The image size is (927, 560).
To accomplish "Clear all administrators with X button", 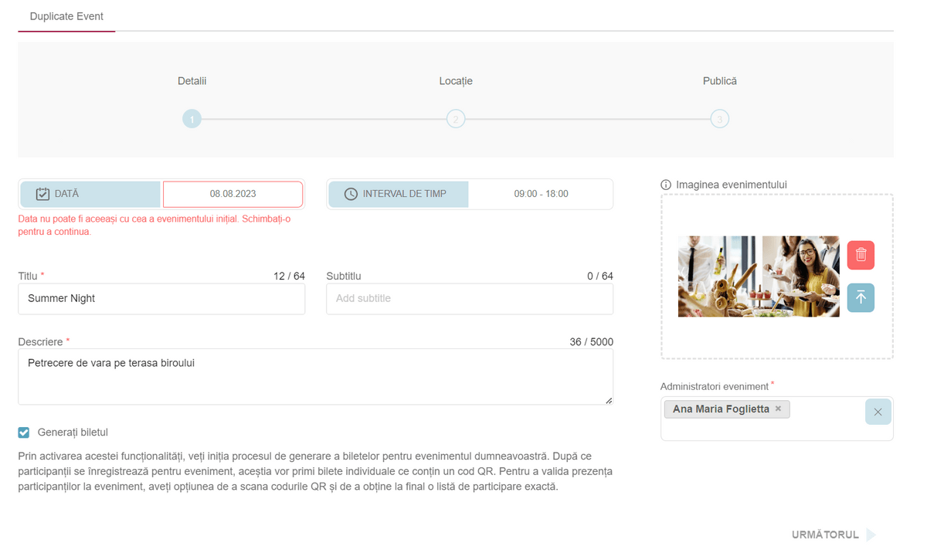I will (x=878, y=412).
